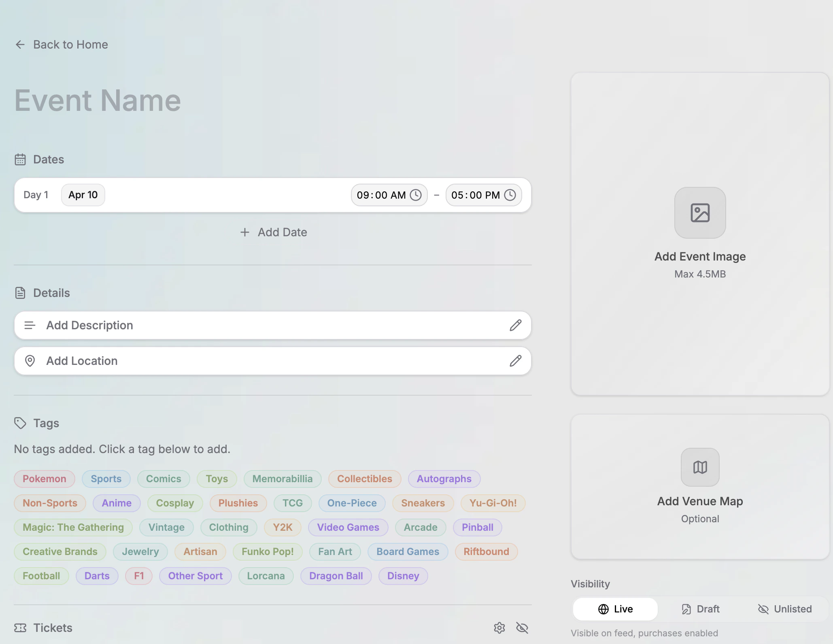
Task: Set visibility to Draft
Action: pos(700,609)
